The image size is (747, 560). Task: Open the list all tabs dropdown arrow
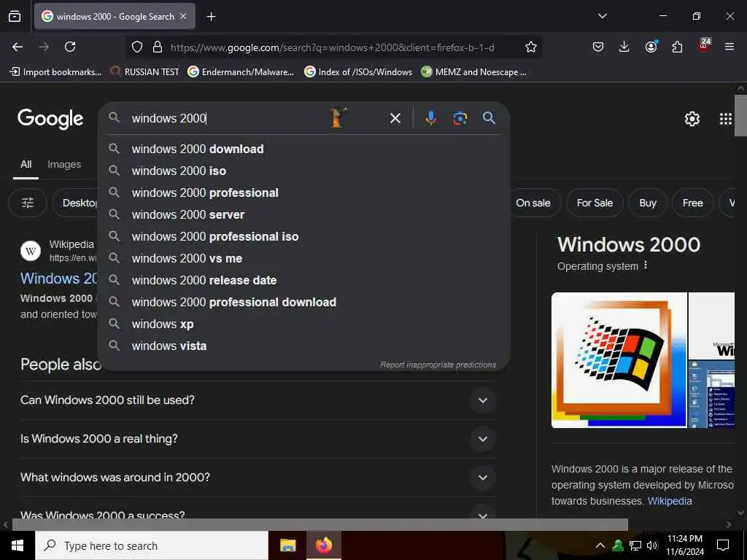coord(602,16)
